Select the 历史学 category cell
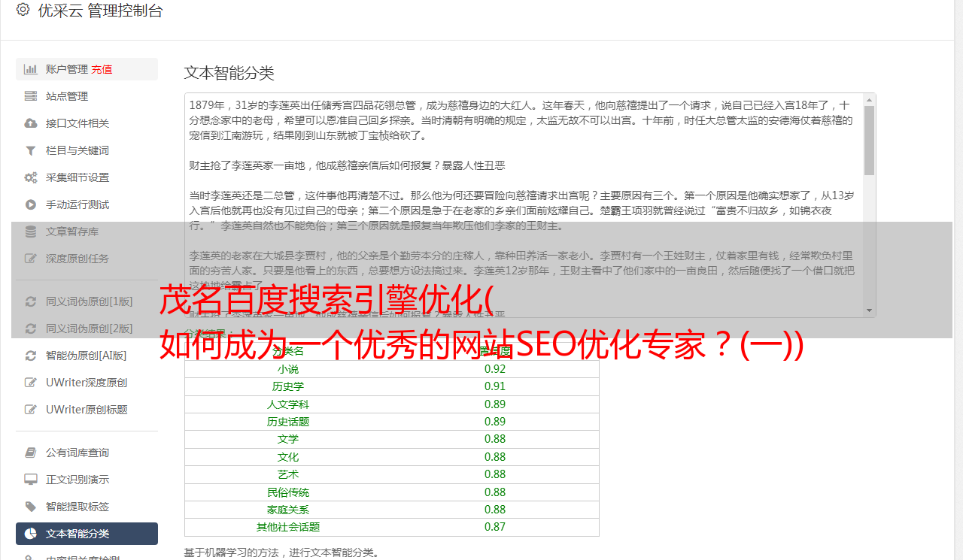 pos(288,386)
